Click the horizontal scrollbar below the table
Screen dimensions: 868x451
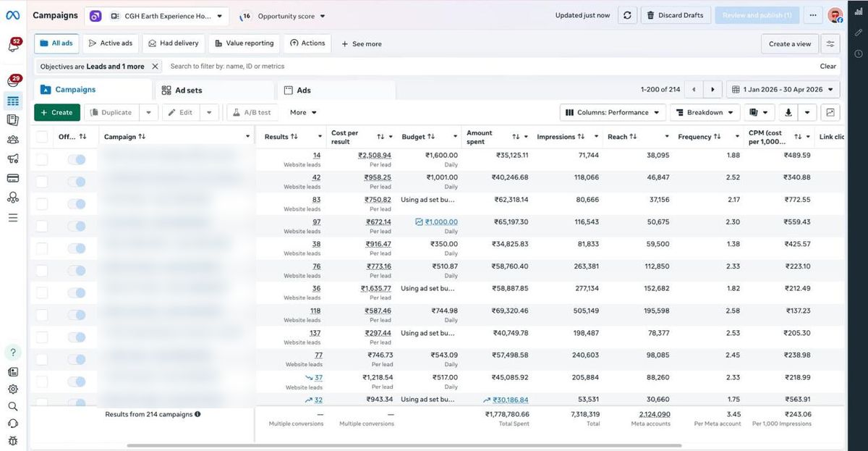pyautogui.click(x=404, y=446)
